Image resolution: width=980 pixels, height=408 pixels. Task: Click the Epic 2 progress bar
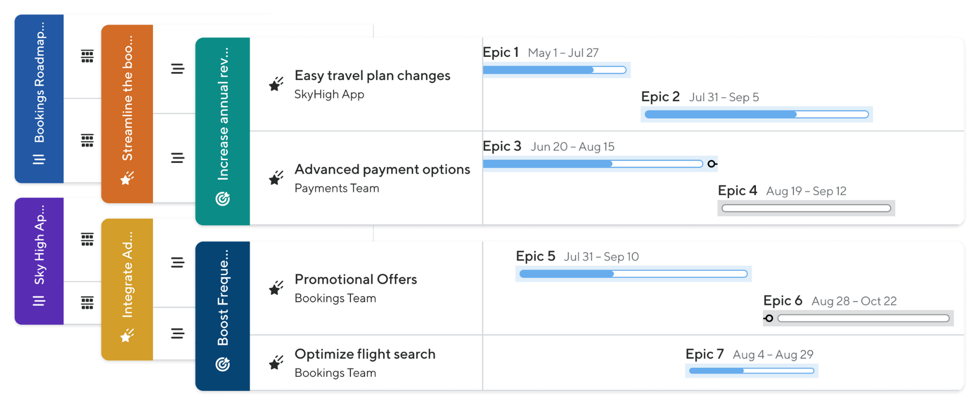tap(756, 115)
